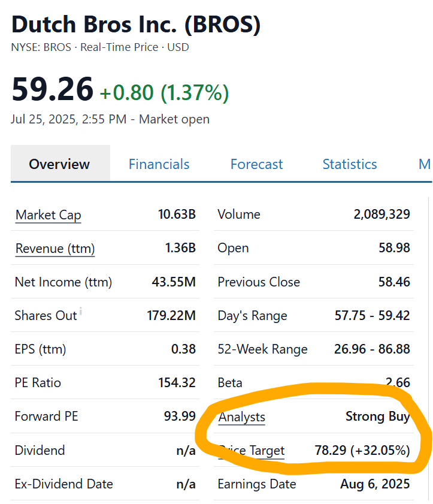Select the forward PE value 93.99
The image size is (433, 504).
click(180, 417)
